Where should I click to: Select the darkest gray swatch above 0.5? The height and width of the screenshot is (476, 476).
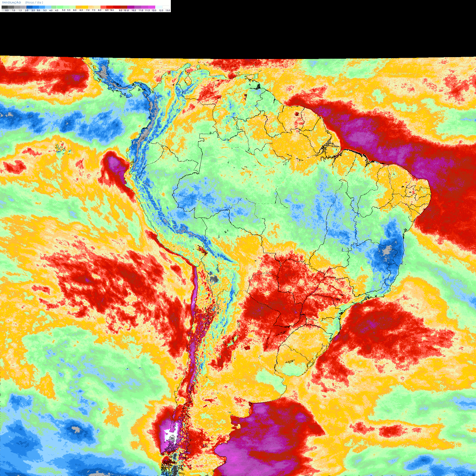[4, 7]
